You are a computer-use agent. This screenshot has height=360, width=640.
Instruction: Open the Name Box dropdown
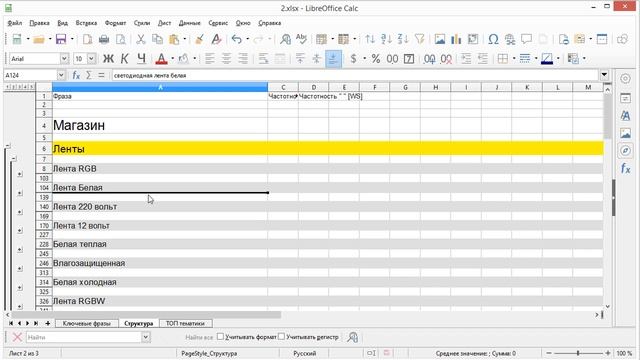(61, 76)
